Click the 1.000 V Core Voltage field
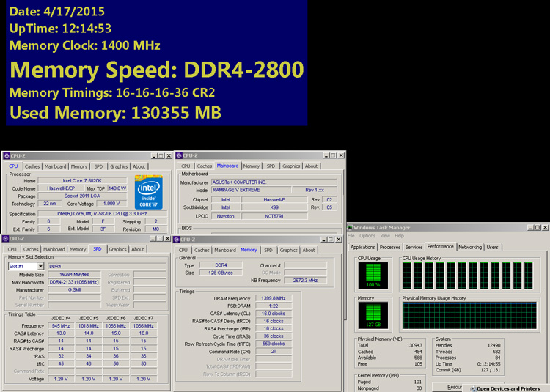The image size is (550, 392). coord(111,204)
